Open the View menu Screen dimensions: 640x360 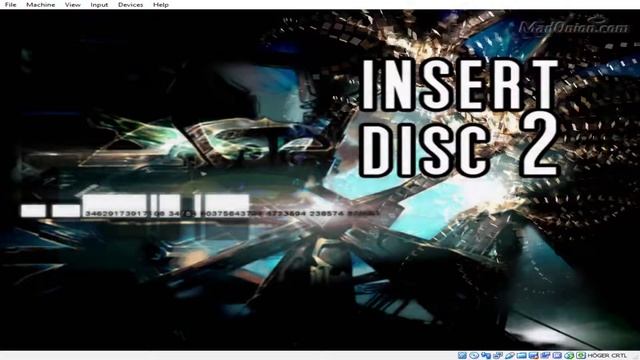(x=73, y=4)
